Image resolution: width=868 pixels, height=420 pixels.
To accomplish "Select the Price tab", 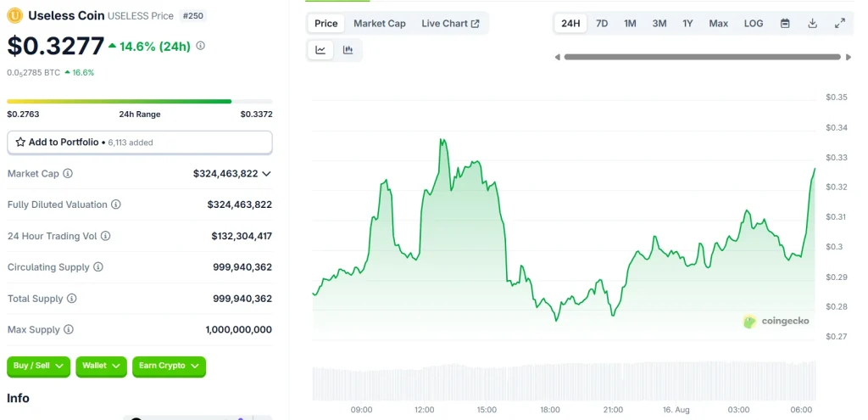I will [326, 23].
